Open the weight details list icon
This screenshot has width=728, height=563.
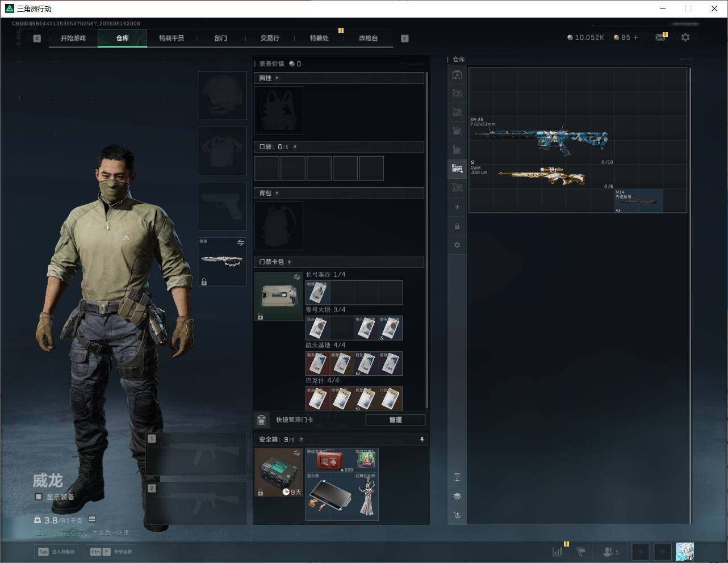point(92,519)
